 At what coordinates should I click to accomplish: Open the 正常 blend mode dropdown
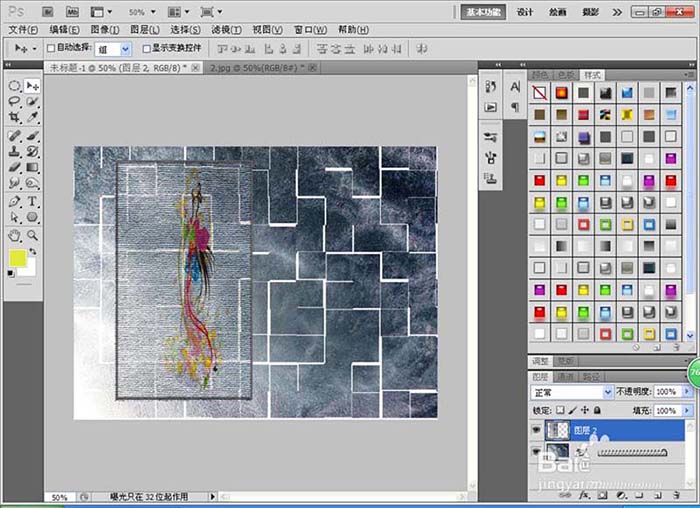(572, 392)
